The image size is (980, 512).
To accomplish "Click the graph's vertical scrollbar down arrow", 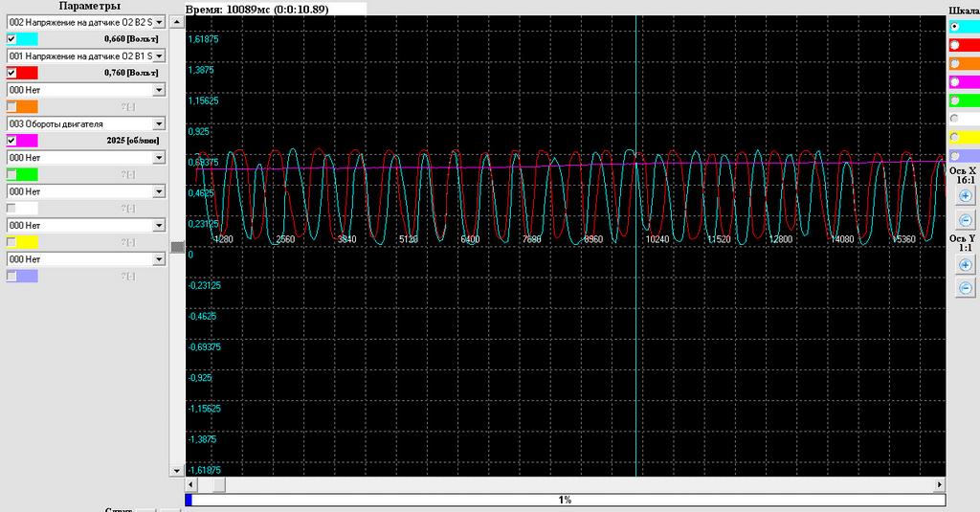I will click(176, 470).
